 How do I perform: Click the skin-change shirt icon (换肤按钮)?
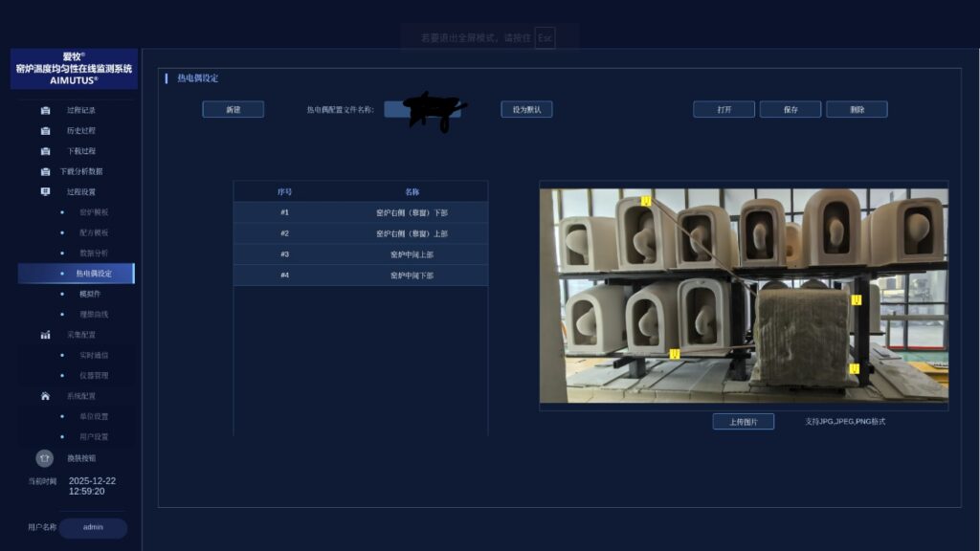coord(44,458)
